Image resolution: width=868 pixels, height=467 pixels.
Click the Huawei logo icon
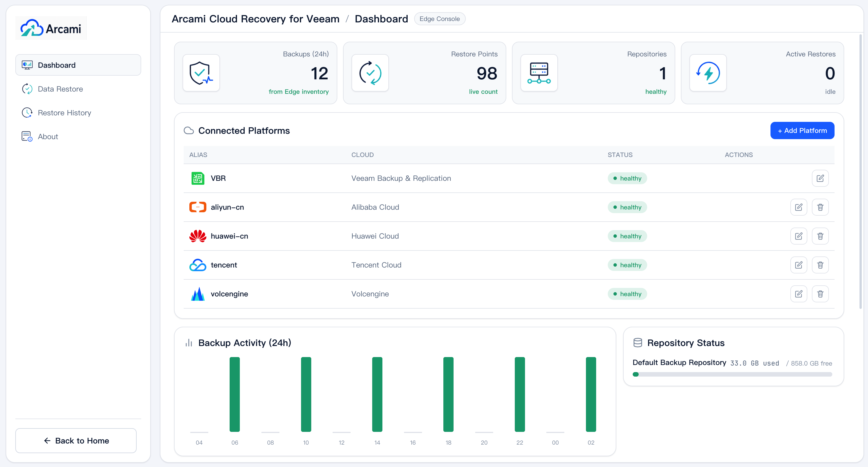tap(198, 236)
